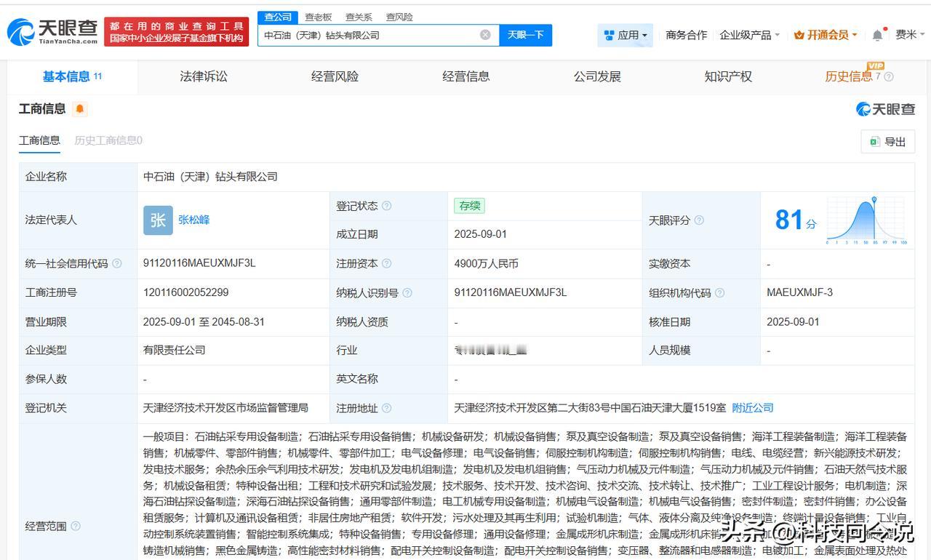Click the 导出 export button
Screen dimensions: 931x560
coord(887,142)
